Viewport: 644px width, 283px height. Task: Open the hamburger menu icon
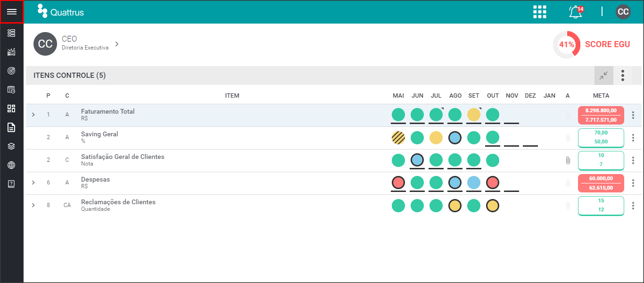12,12
